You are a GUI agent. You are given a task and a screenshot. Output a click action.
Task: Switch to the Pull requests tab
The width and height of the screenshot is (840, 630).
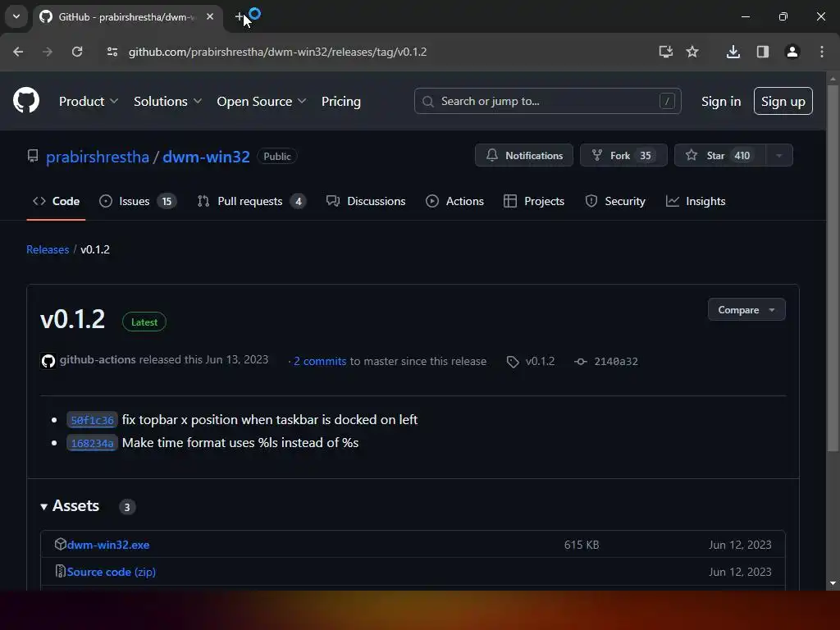[251, 201]
